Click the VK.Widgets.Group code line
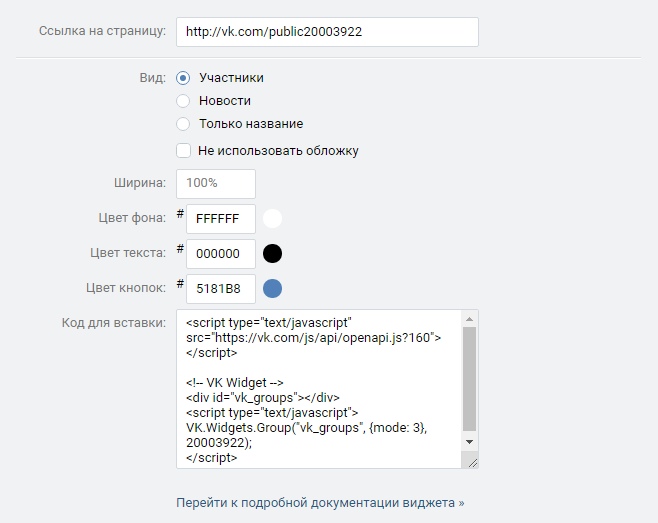The height and width of the screenshot is (523, 658). coord(306,428)
